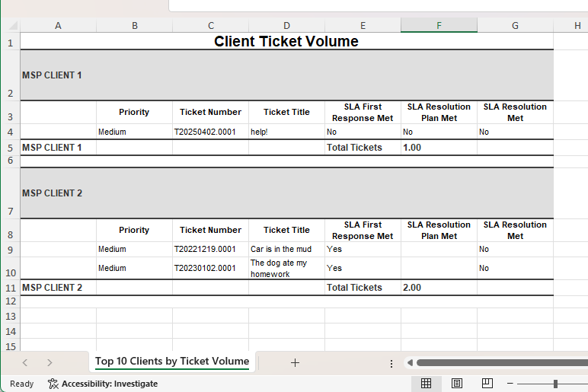Open Top 10 Clients by Ticket Volume tab
Image resolution: width=588 pixels, height=392 pixels.
172,362
